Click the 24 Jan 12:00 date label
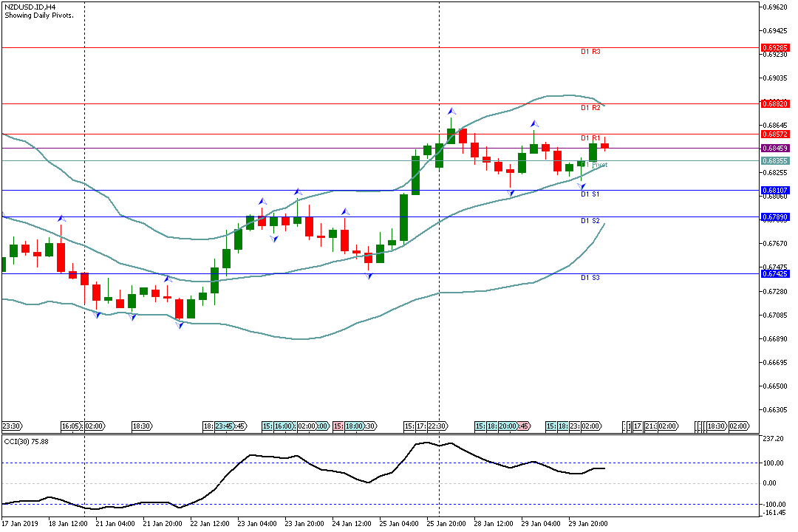Image resolution: width=798 pixels, height=532 pixels. click(352, 523)
